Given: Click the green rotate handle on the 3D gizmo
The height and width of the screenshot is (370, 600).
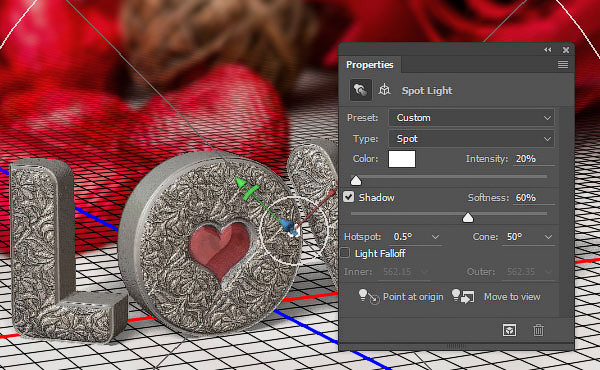Looking at the screenshot, I should click(251, 192).
